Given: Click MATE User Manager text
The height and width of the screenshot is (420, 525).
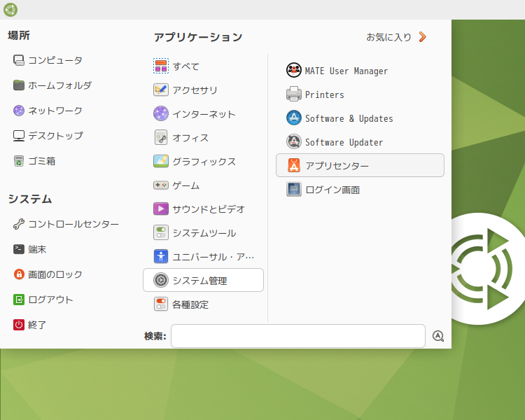Looking at the screenshot, I should (x=346, y=71).
